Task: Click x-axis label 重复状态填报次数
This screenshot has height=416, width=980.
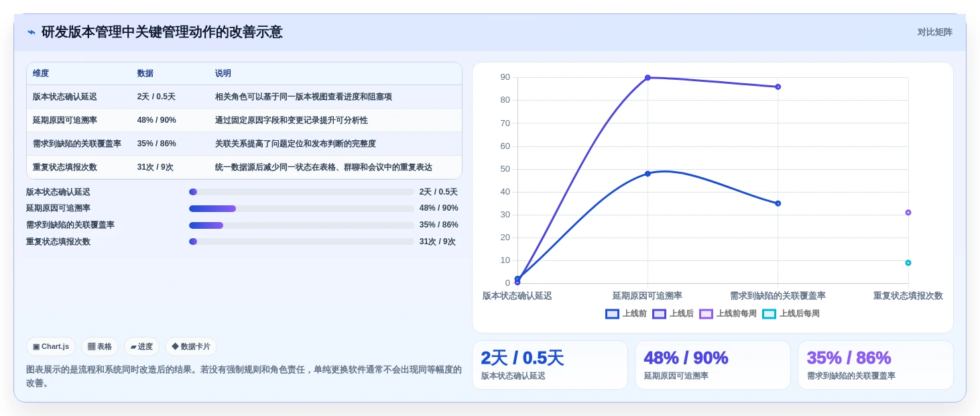Action: 908,296
